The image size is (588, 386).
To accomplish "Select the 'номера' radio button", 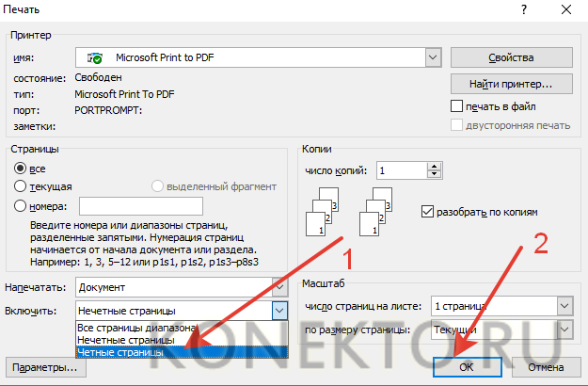I will click(20, 206).
